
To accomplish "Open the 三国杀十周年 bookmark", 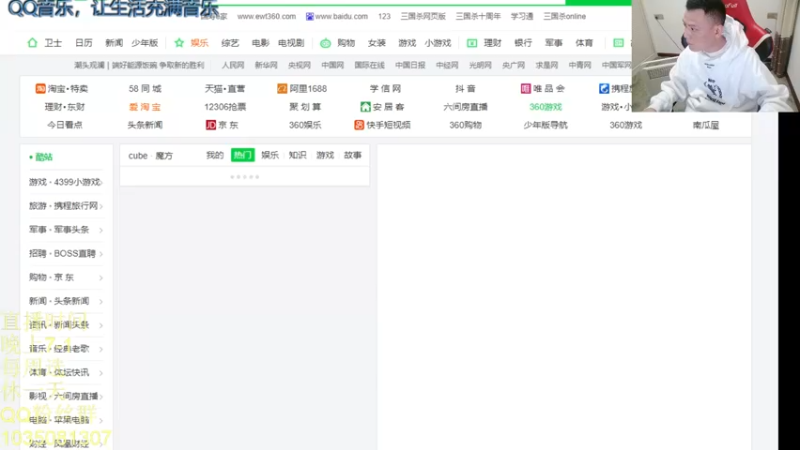I will point(478,16).
